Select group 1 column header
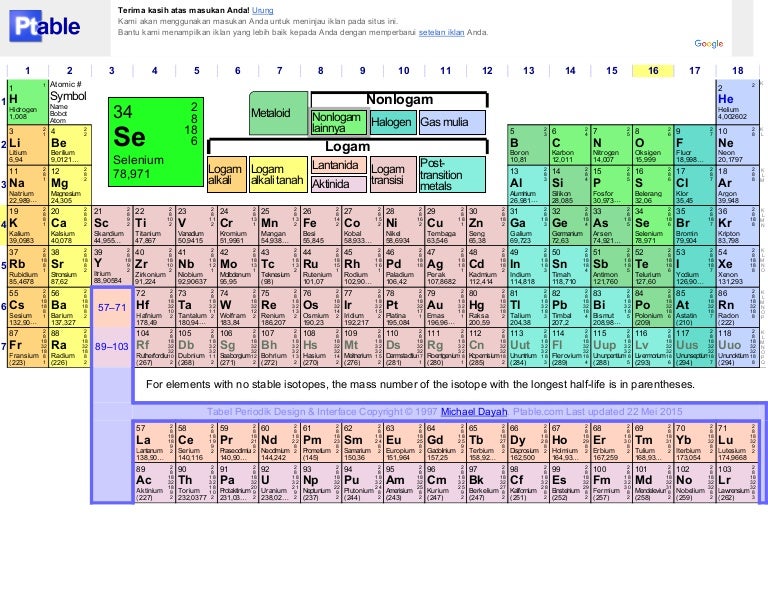Image resolution: width=768 pixels, height=594 pixels. tap(28, 71)
